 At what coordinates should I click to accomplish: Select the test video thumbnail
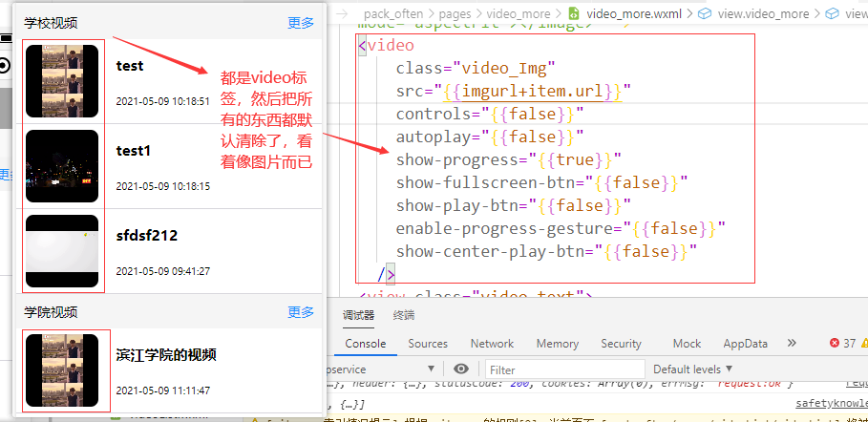62,81
